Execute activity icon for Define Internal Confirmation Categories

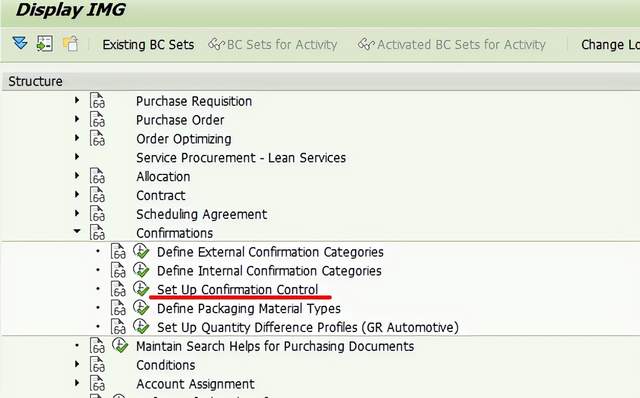[x=141, y=270]
